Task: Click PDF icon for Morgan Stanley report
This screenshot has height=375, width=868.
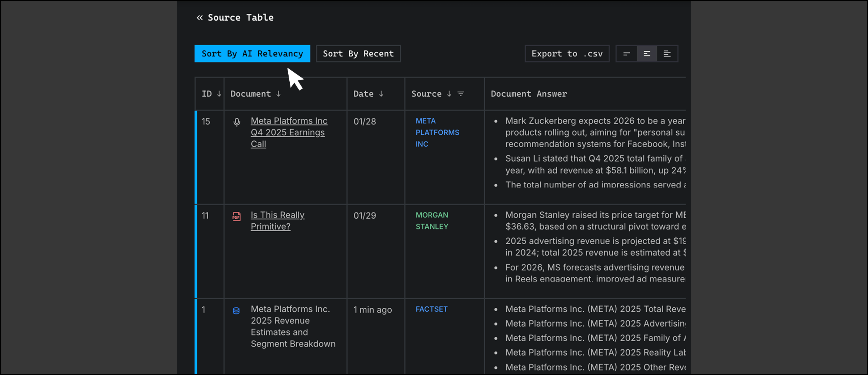Action: [x=237, y=216]
